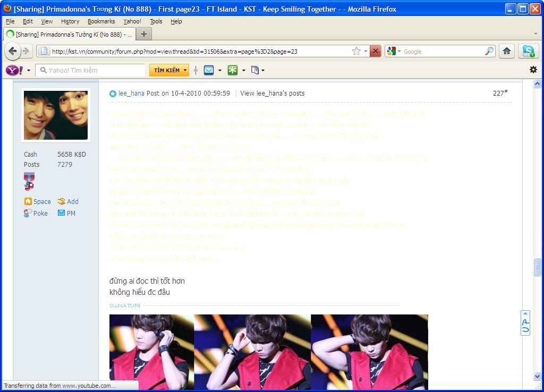
Task: Click the Posts count 7279
Action: (x=65, y=165)
